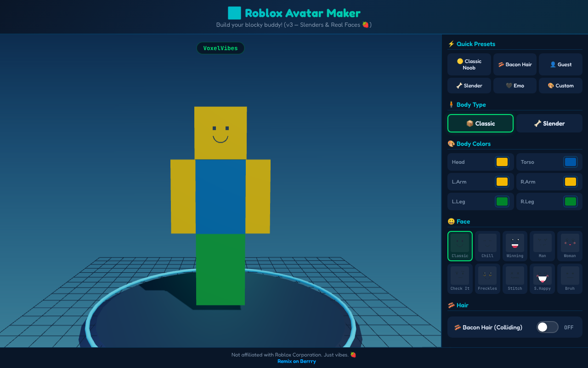The image size is (588, 368).
Task: Select the Stitch face option
Action: (514, 278)
